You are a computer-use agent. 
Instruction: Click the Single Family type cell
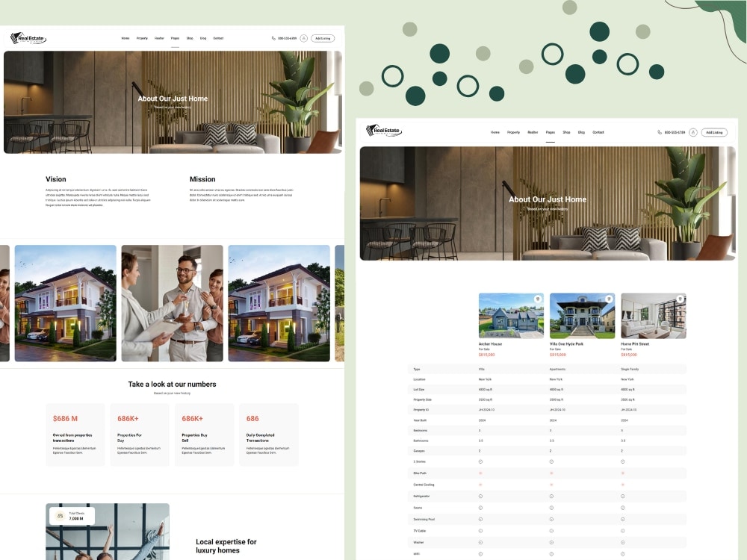click(x=630, y=369)
